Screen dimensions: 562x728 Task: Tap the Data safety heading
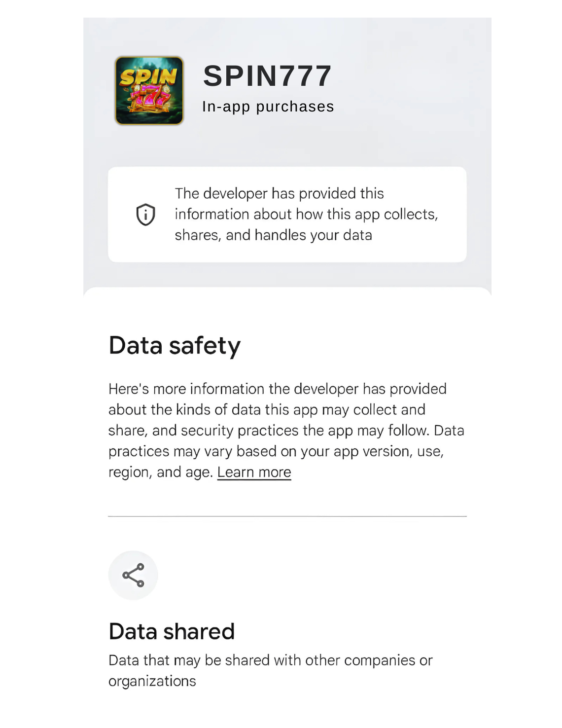tap(175, 345)
